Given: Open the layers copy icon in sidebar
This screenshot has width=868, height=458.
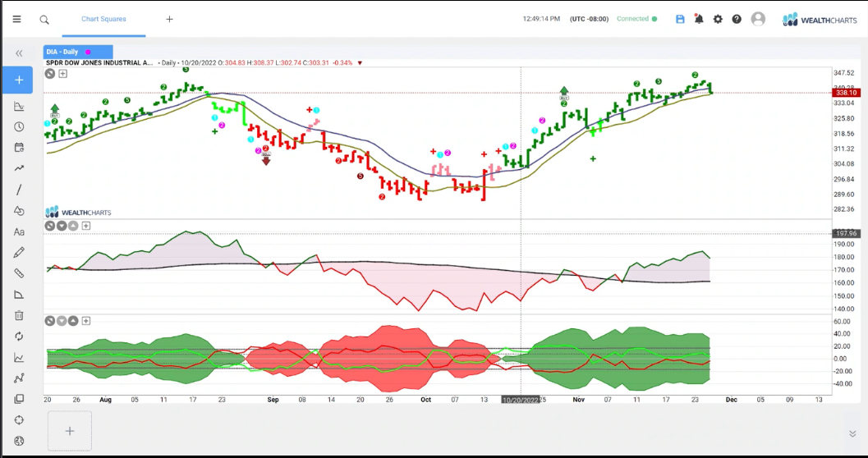Looking at the screenshot, I should pyautogui.click(x=19, y=399).
